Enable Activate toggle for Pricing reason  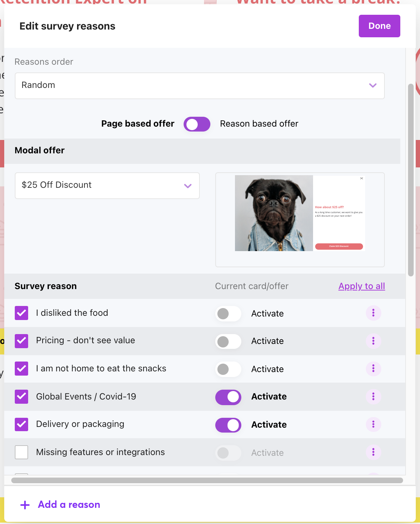228,341
